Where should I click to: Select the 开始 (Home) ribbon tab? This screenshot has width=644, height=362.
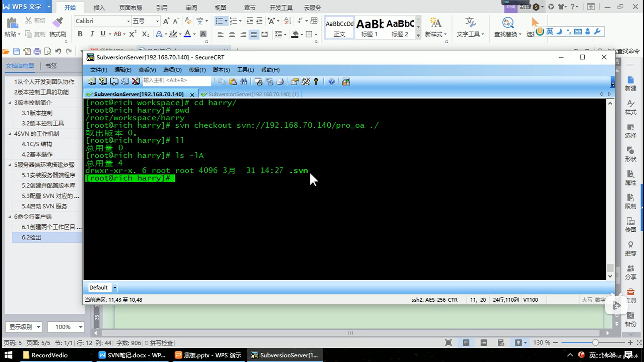(x=70, y=7)
